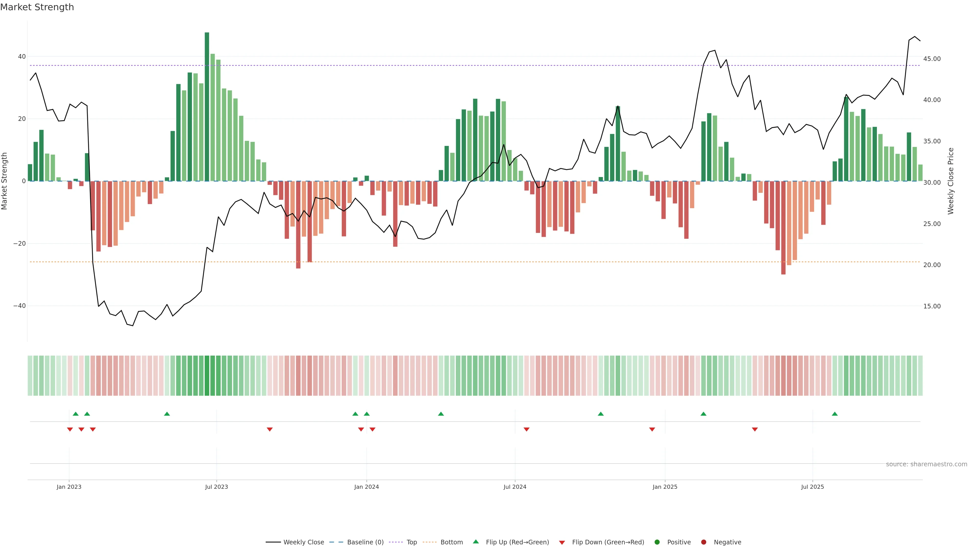980x551 pixels.
Task: Click the source: sharemaestro.com text
Action: (x=926, y=464)
